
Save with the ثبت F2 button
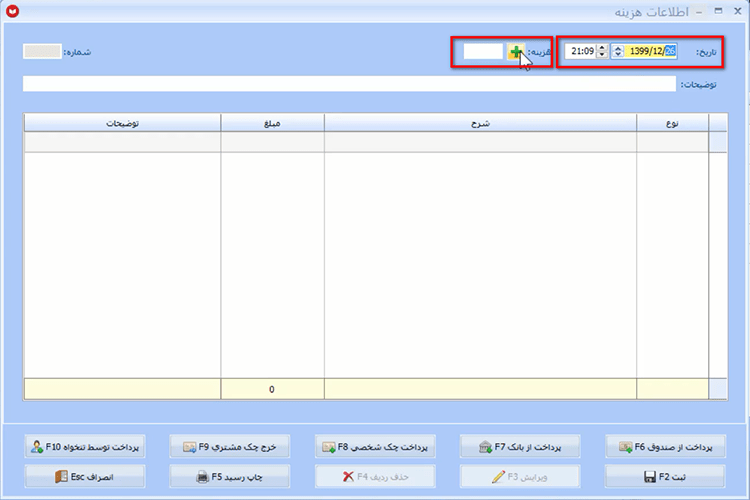click(x=665, y=477)
